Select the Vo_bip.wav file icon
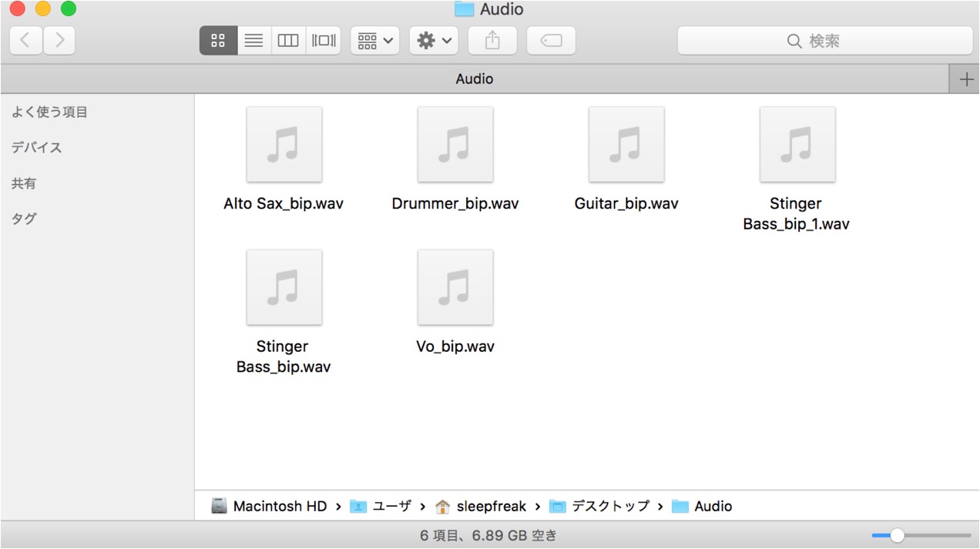980x549 pixels. [x=455, y=287]
